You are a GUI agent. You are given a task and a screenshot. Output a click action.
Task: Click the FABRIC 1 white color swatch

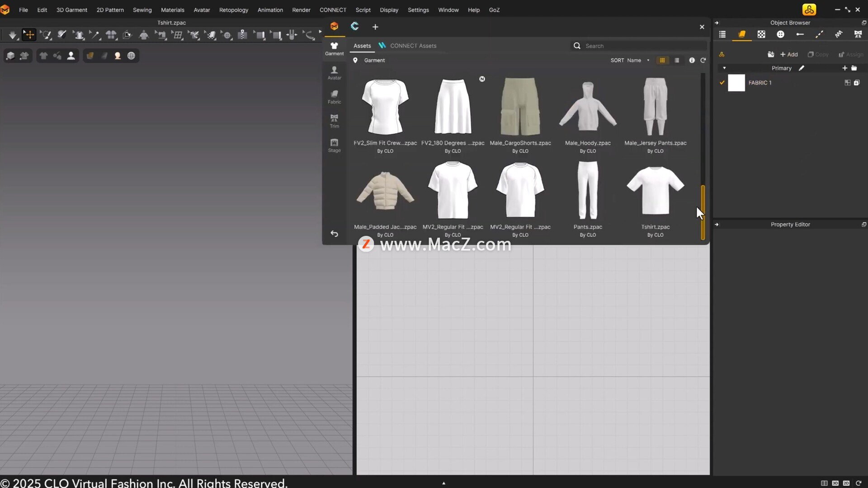[x=736, y=83]
